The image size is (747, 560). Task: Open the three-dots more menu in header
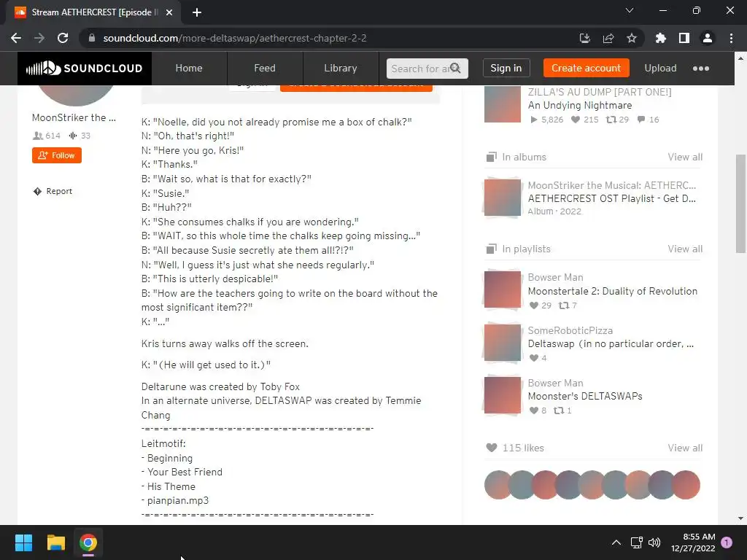point(701,68)
